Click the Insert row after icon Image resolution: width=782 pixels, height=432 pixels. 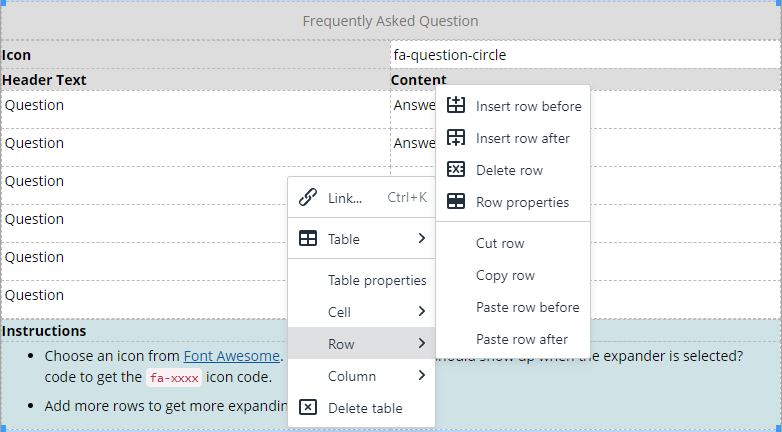coord(456,137)
